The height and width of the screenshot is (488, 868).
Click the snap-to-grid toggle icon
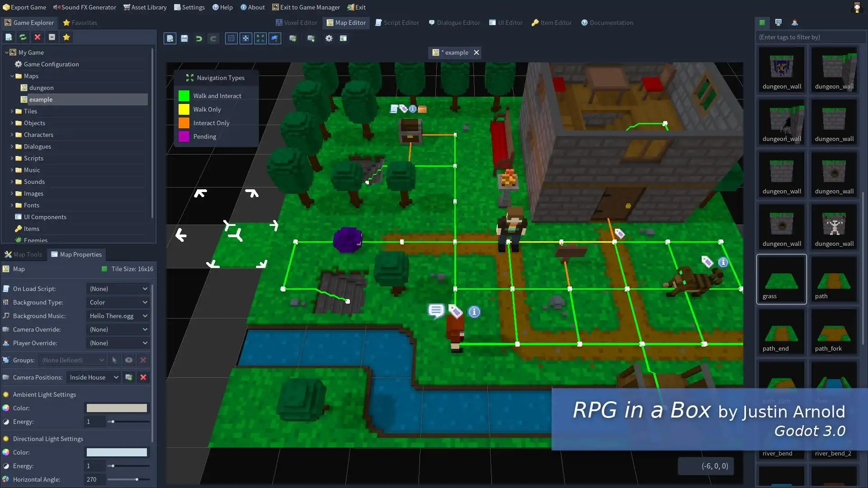pyautogui.click(x=245, y=38)
